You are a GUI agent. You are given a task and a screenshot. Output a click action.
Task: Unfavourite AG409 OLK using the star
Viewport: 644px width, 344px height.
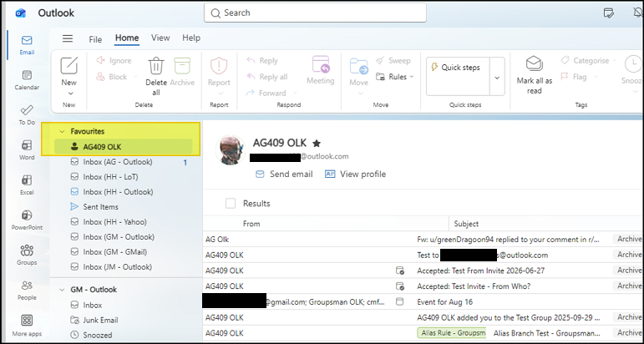[x=317, y=144]
